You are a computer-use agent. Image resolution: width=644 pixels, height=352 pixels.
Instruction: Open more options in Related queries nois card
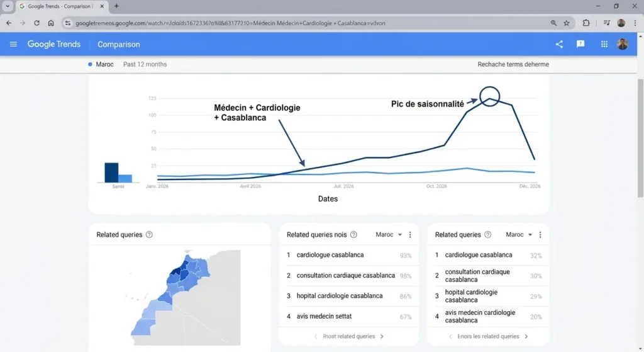tap(410, 234)
